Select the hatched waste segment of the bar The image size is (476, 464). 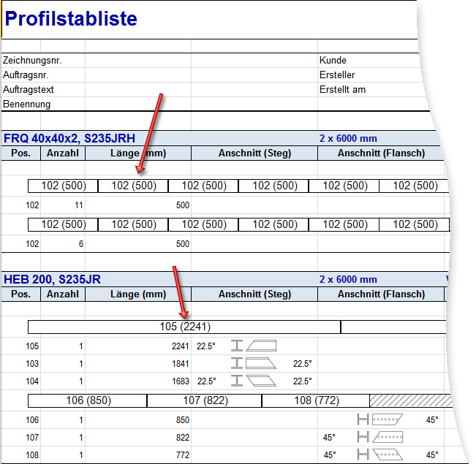point(411,400)
